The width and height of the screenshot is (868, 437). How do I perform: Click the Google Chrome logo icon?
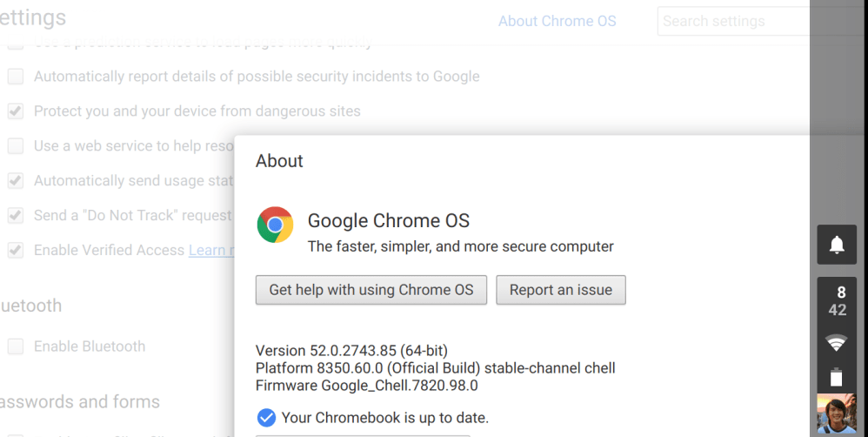point(275,225)
